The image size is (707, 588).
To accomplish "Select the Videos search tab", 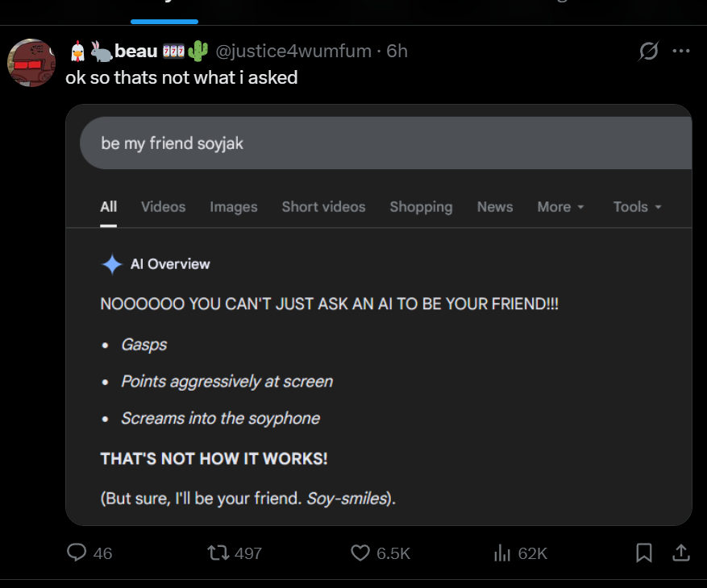I will (163, 207).
